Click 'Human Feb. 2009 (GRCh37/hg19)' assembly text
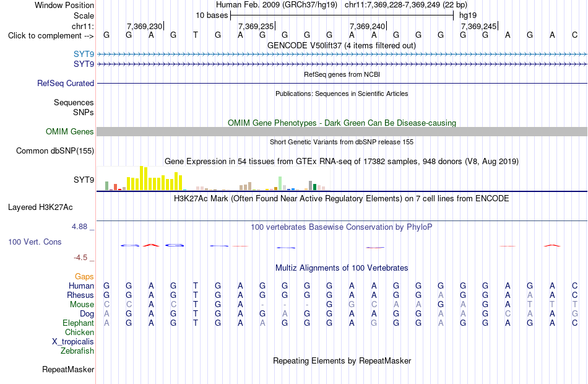The image size is (588, 384). tap(277, 5)
